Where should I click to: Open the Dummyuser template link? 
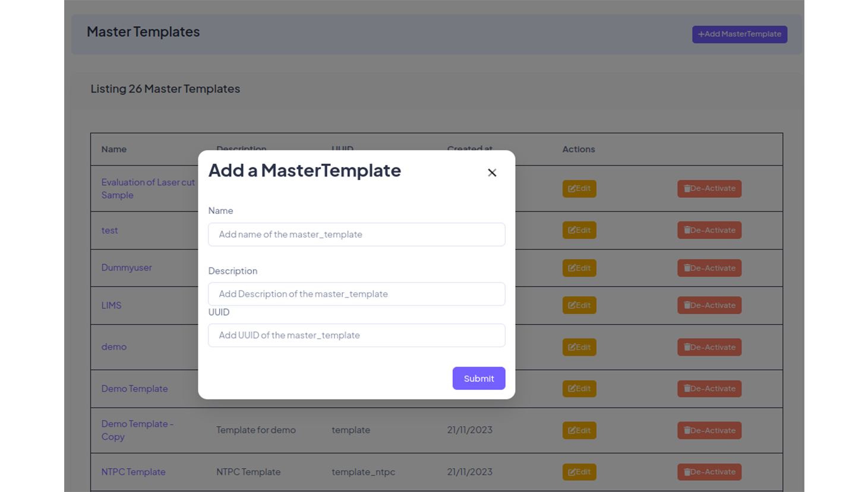coord(127,267)
